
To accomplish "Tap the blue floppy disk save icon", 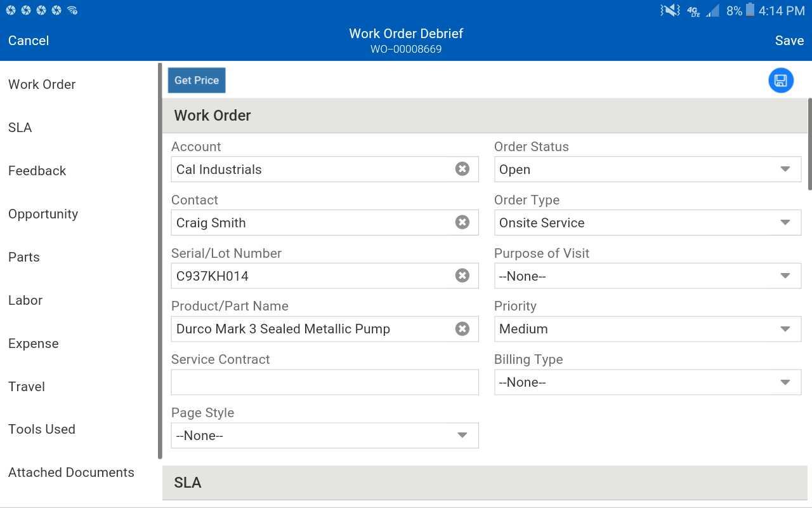I will (781, 81).
